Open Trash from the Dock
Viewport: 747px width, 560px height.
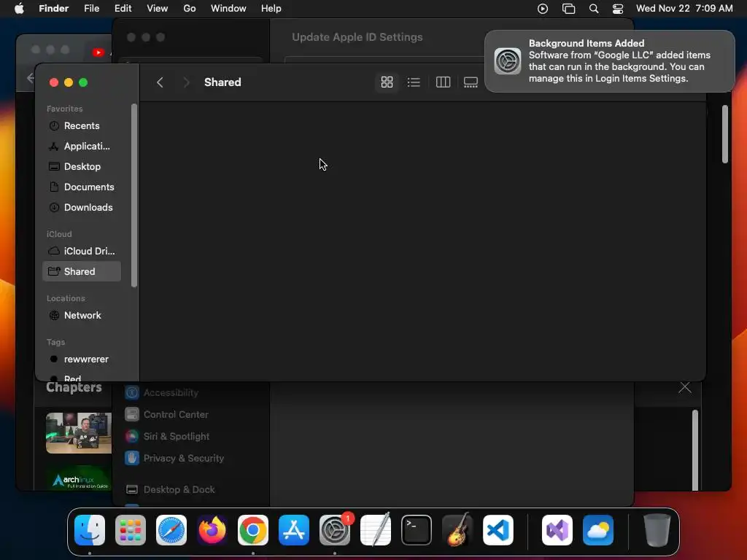pos(657,530)
